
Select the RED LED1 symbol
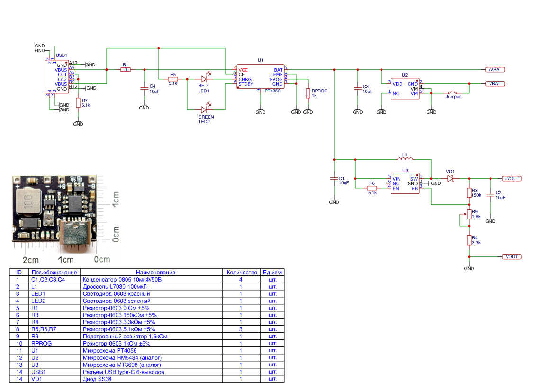(204, 80)
